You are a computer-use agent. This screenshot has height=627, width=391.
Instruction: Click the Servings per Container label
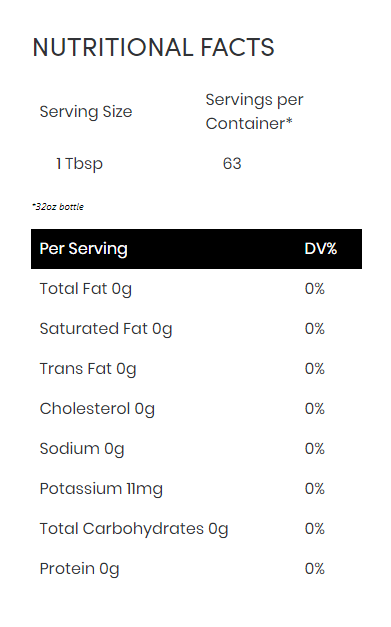coord(254,112)
